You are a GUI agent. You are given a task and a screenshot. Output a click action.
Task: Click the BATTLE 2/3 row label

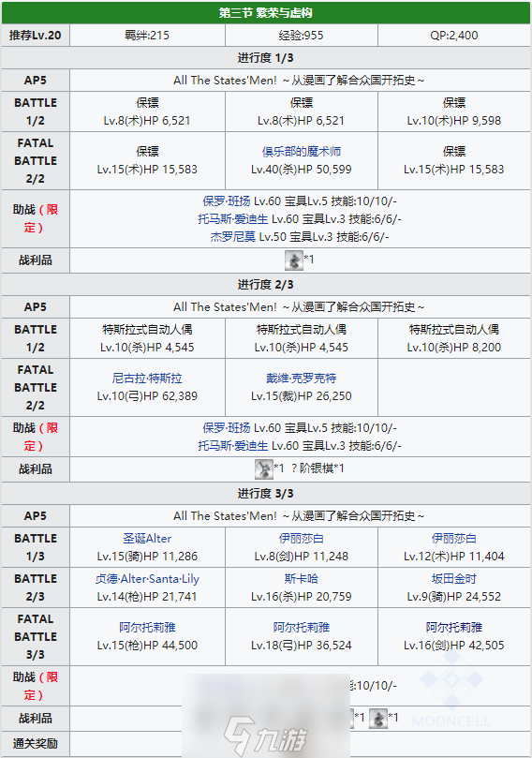coord(36,587)
